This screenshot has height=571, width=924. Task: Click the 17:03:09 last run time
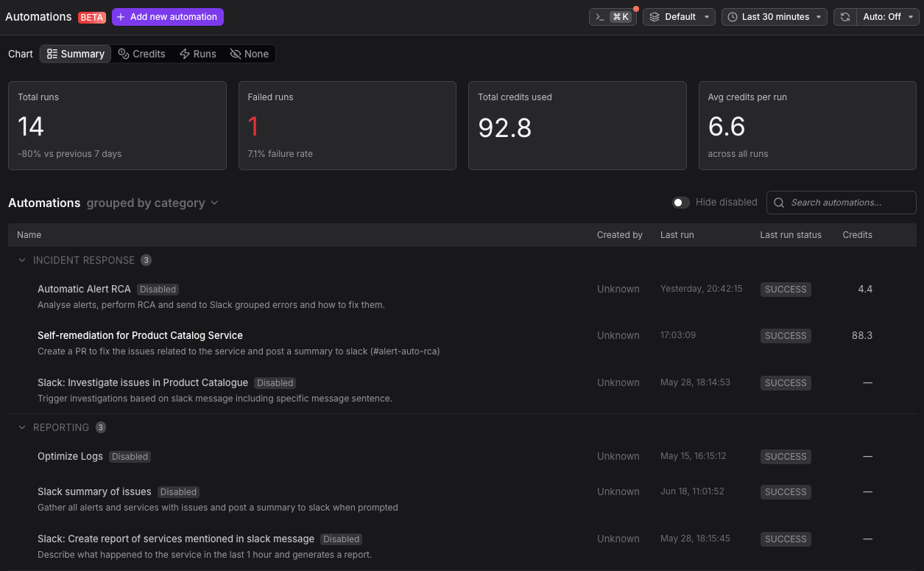coord(678,335)
